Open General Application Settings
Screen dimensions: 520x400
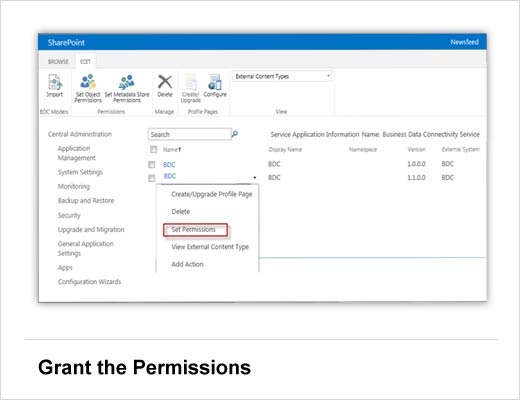coord(86,248)
